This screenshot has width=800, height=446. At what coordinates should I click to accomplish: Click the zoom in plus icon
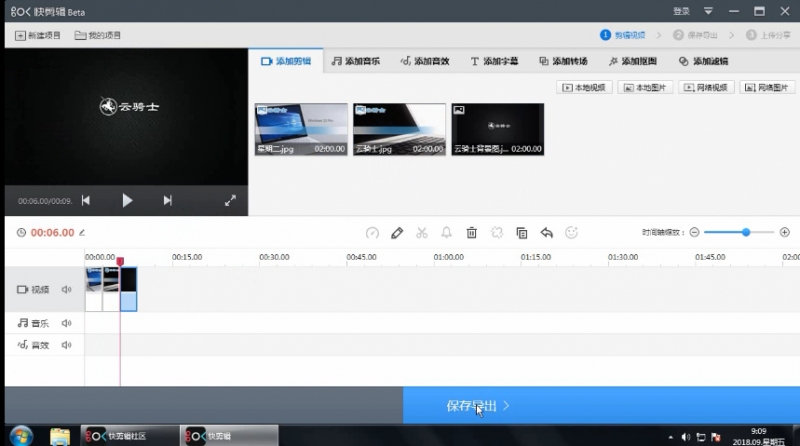pos(785,233)
